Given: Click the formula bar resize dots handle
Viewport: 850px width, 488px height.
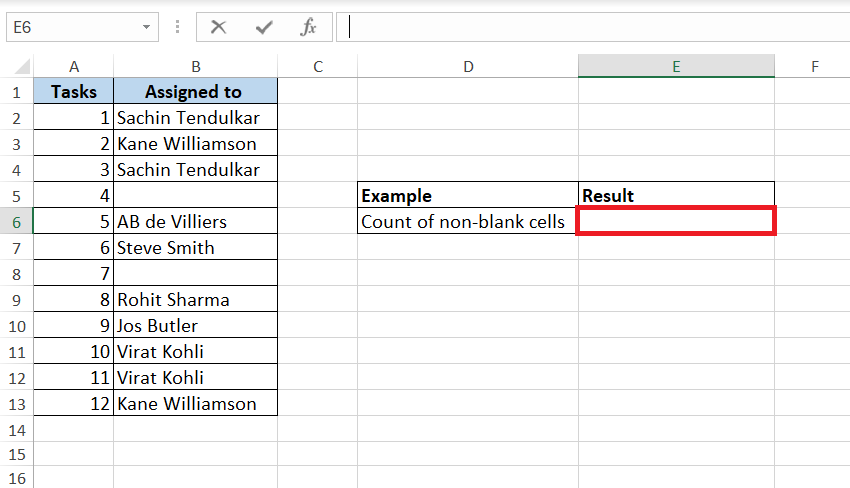Looking at the screenshot, I should [x=177, y=27].
